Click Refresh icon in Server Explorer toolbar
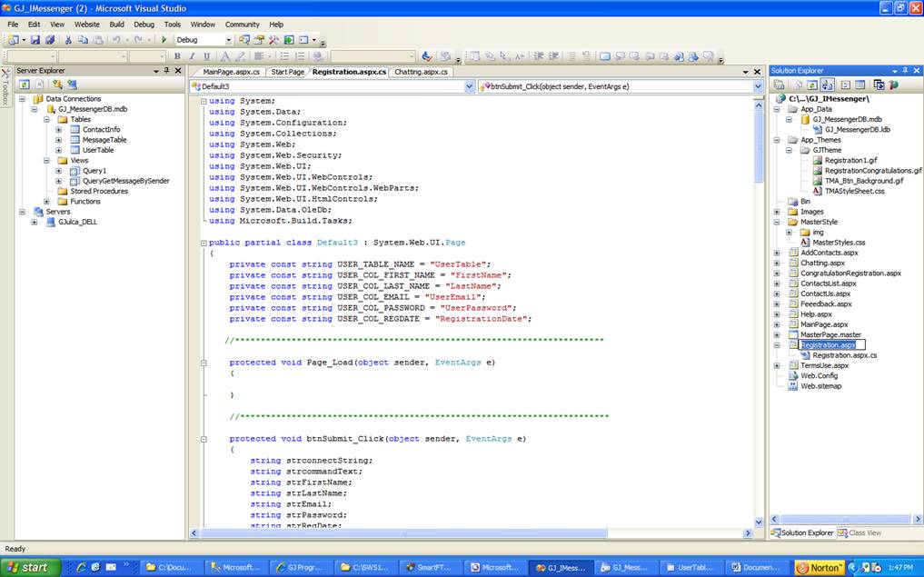 25,85
